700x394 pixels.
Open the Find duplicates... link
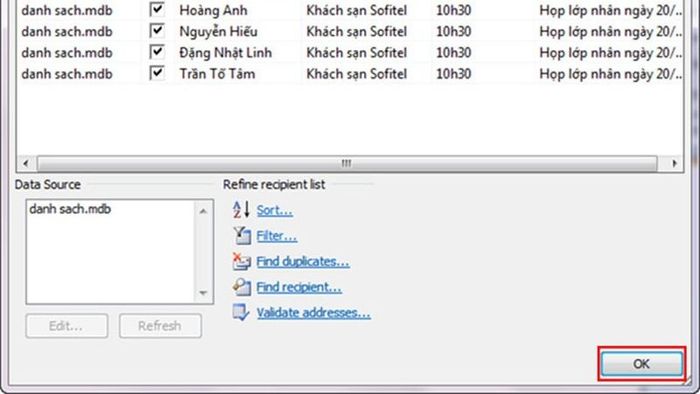coord(303,261)
